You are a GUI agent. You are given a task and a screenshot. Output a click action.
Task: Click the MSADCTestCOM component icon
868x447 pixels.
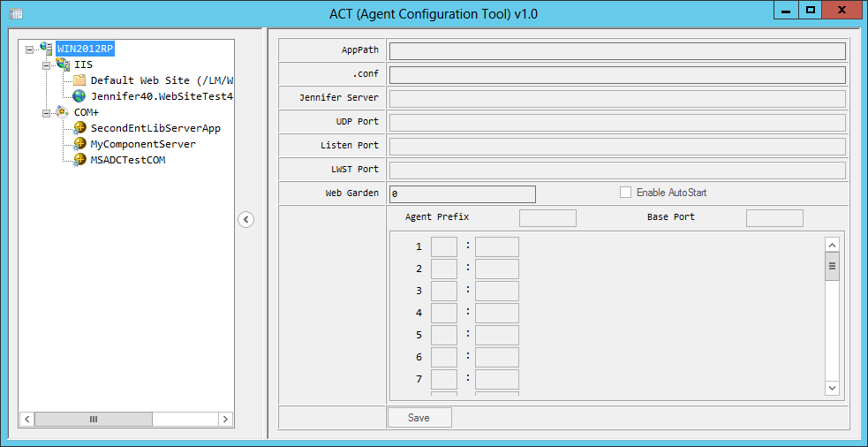[79, 161]
